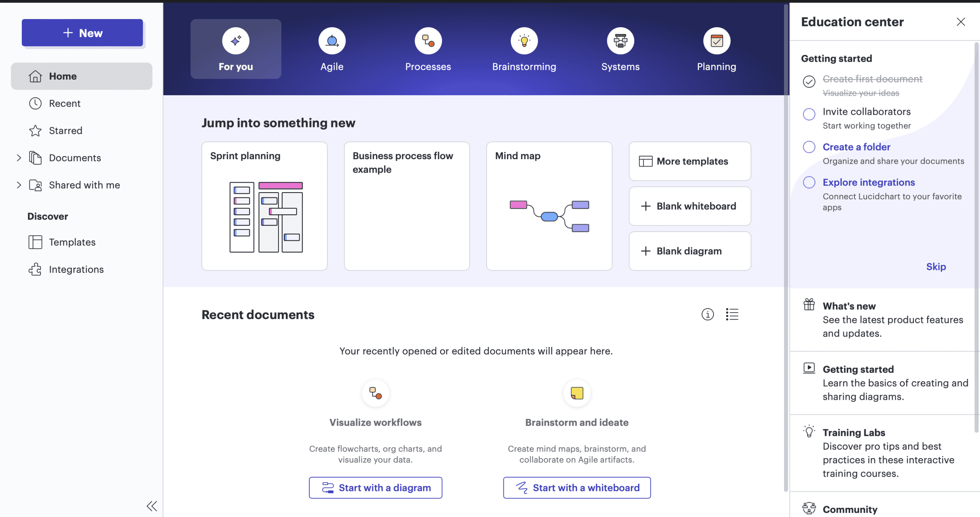The height and width of the screenshot is (517, 980).
Task: Open the Mind map template thumbnail
Action: click(x=549, y=216)
